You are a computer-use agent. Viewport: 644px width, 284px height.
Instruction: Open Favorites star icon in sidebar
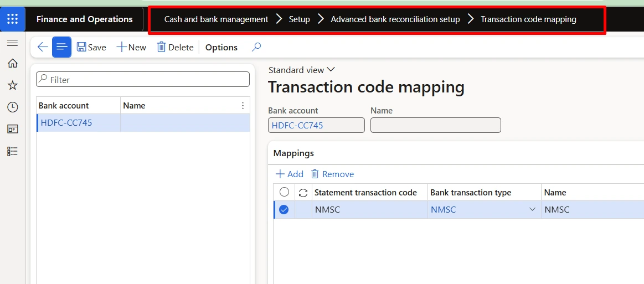[13, 85]
